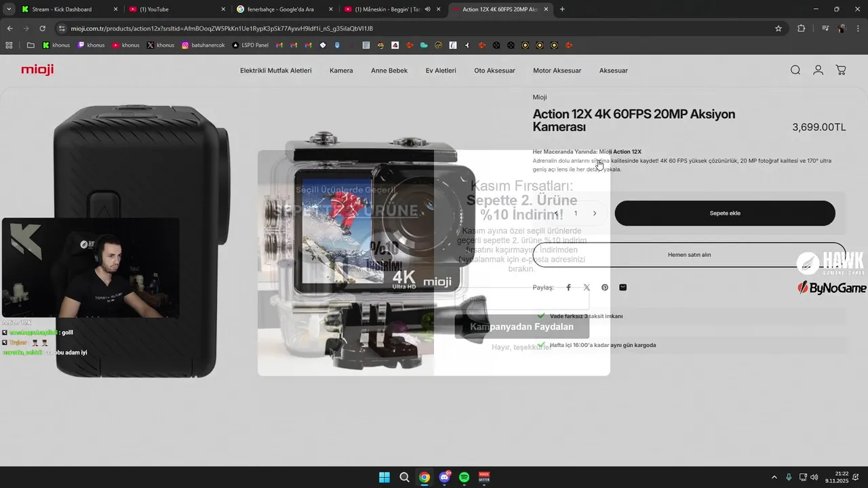Open the YouTube khonus bookmark
This screenshot has height=488, width=868.
click(126, 45)
